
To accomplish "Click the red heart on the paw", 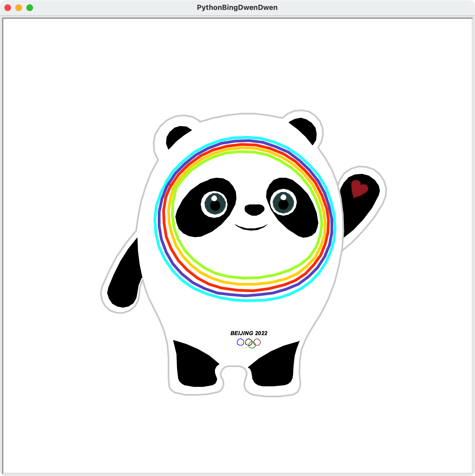I will click(359, 189).
